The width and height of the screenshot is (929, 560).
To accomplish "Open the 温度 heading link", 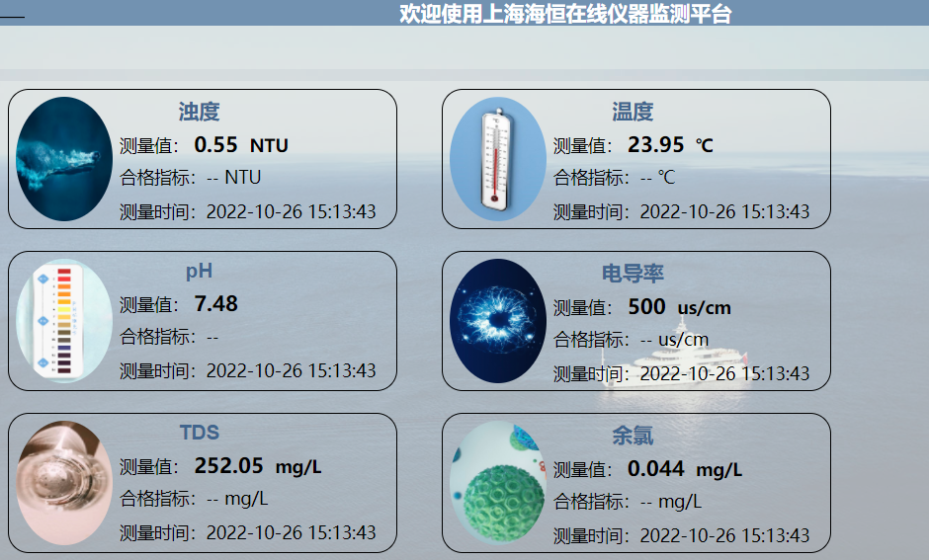I will (633, 112).
